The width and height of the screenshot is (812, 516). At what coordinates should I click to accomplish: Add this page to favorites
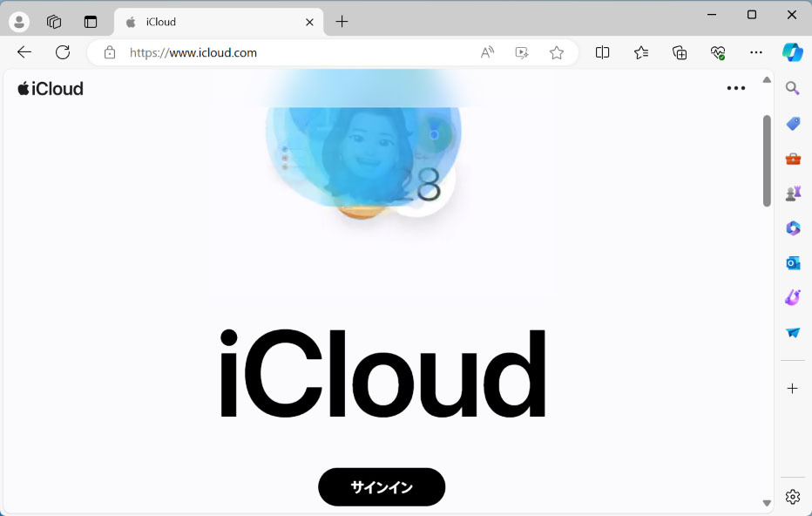point(557,52)
